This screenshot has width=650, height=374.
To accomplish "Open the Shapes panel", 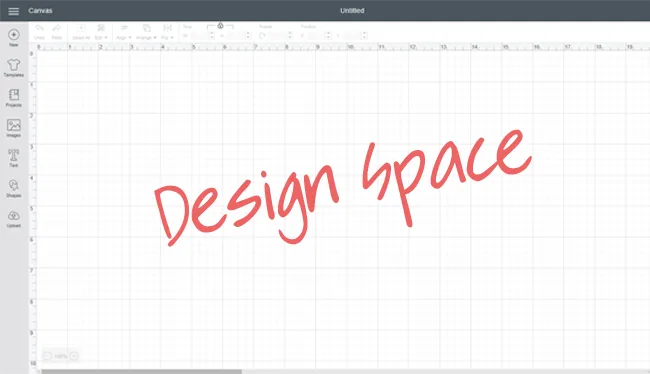I will click(14, 188).
